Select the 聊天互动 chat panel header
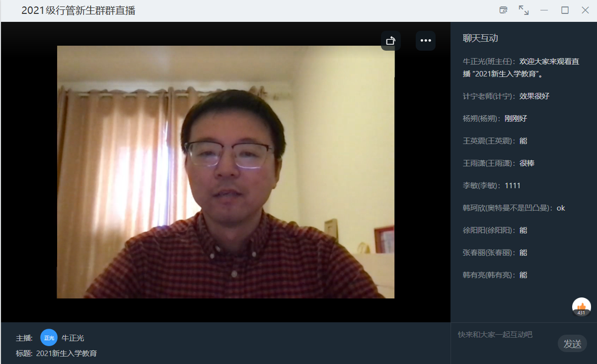This screenshot has width=597, height=364. 480,38
